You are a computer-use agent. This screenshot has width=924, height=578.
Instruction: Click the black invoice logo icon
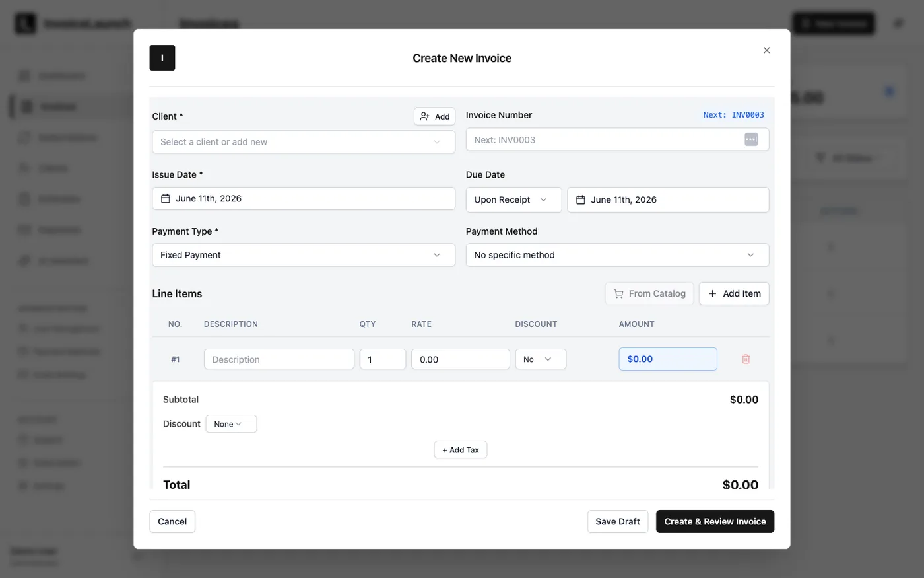point(162,58)
